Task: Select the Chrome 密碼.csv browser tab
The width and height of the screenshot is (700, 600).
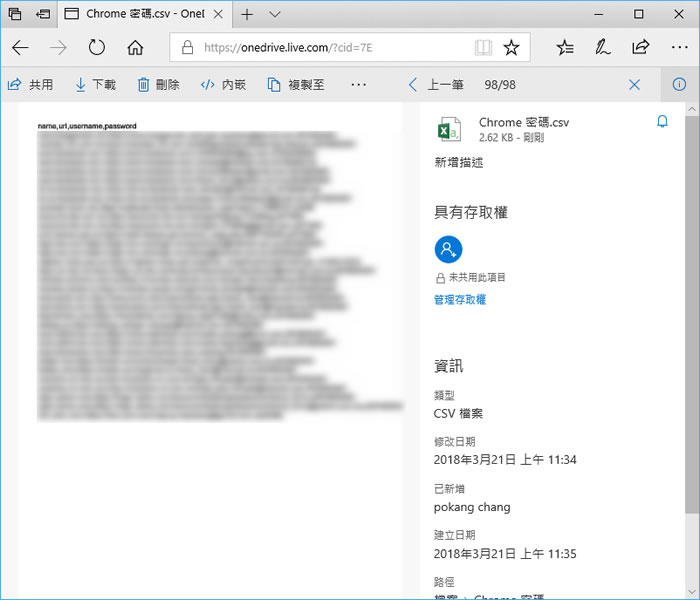Action: tap(145, 14)
